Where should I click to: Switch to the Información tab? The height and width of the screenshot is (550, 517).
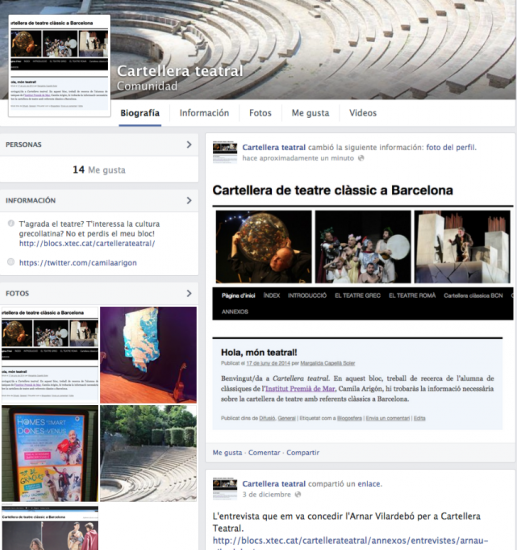pyautogui.click(x=204, y=113)
